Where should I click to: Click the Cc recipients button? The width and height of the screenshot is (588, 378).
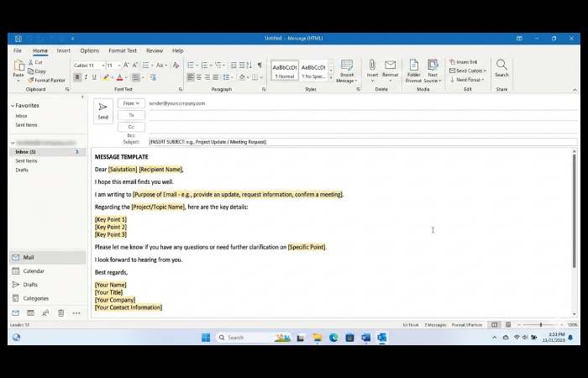(x=131, y=127)
